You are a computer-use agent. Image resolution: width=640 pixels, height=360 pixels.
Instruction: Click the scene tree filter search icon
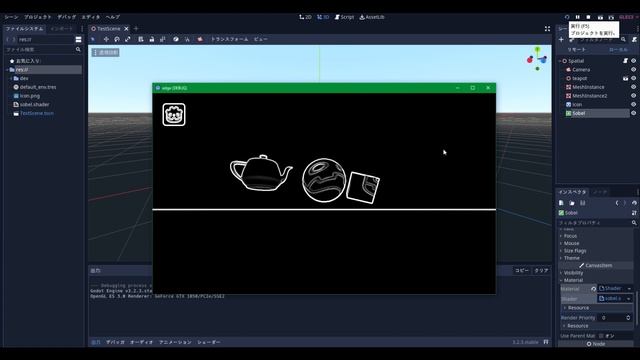pos(623,40)
